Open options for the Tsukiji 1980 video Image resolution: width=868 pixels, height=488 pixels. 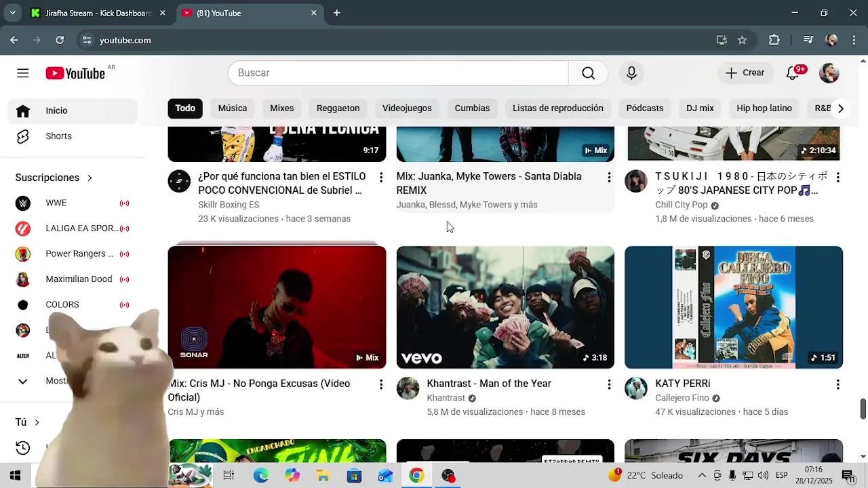click(837, 178)
